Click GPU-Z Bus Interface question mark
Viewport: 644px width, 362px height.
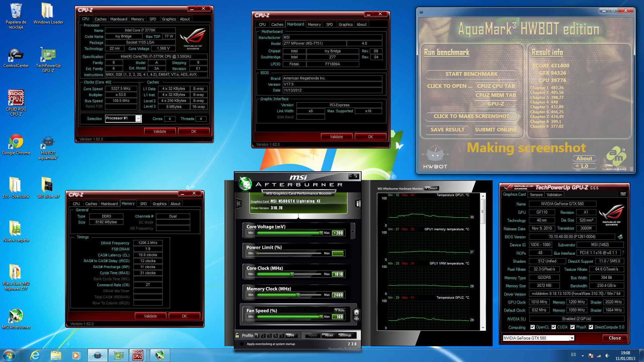[x=623, y=253]
